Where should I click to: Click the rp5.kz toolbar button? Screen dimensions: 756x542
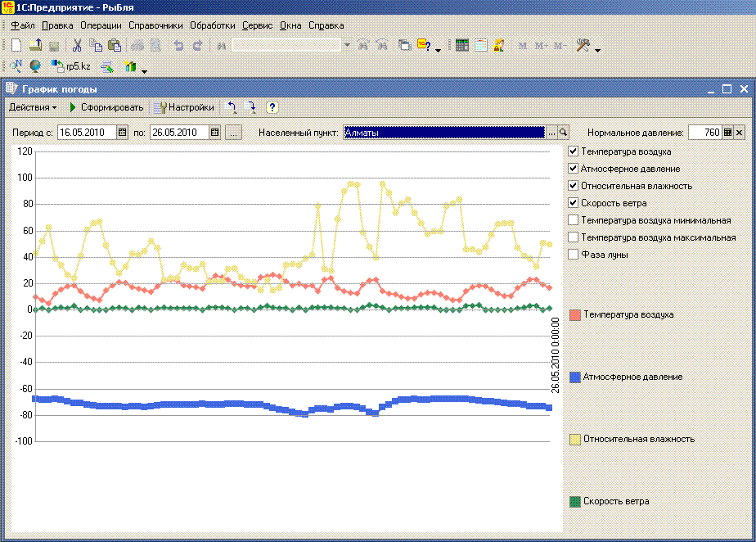coord(70,67)
